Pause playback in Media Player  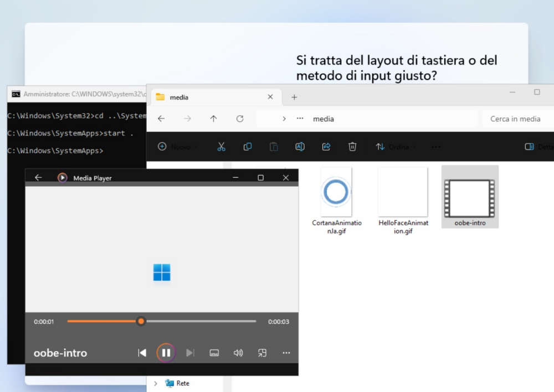[166, 353]
